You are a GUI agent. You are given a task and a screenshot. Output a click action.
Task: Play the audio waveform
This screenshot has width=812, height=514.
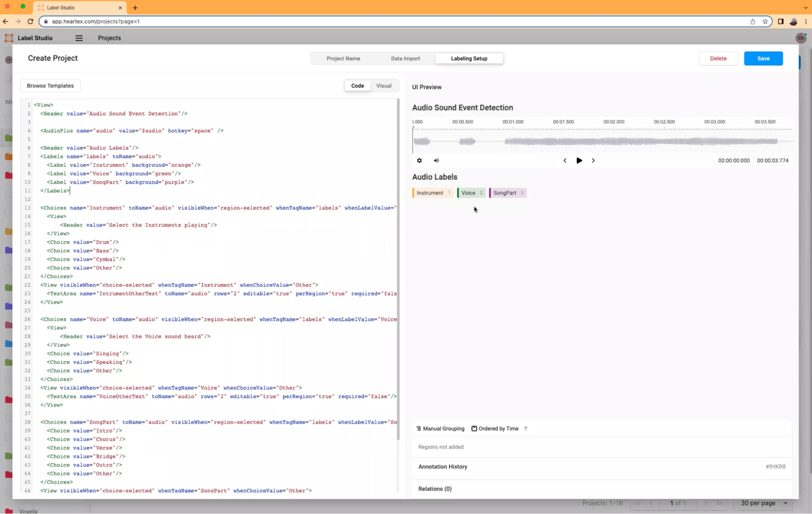pos(579,160)
